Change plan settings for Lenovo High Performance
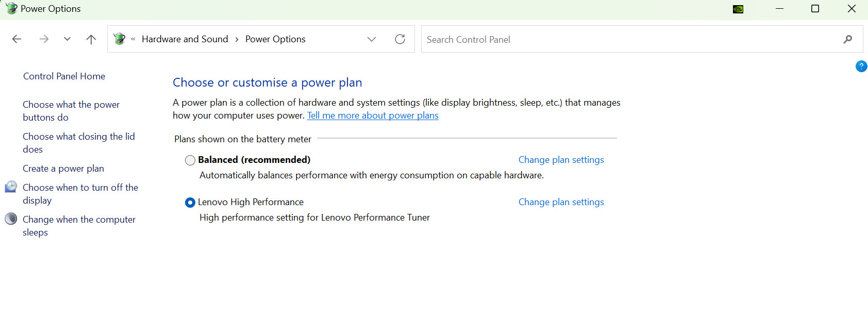Image resolution: width=868 pixels, height=318 pixels. click(561, 202)
